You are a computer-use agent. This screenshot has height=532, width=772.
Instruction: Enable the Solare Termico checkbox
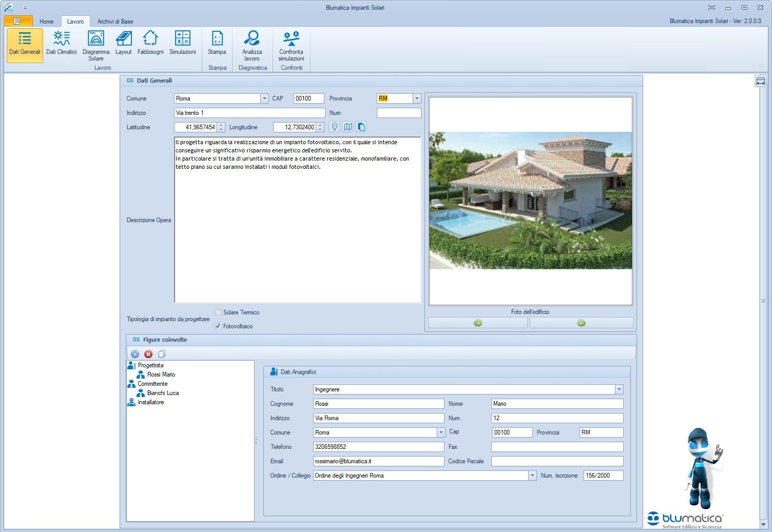click(x=218, y=312)
